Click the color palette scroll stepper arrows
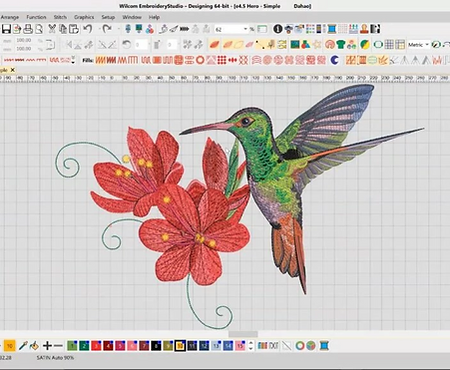The width and height of the screenshot is (450, 370). (251, 346)
